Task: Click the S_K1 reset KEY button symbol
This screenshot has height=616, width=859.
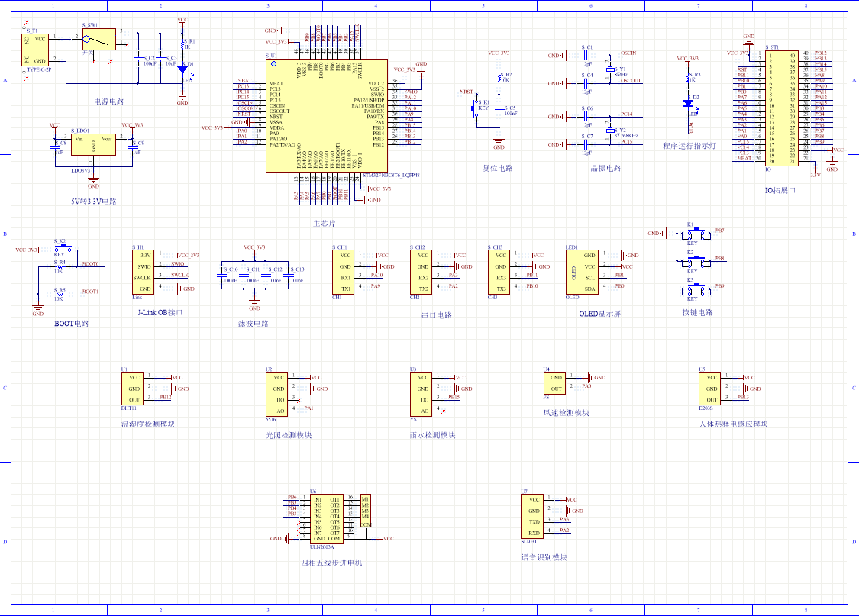Action: (474, 108)
